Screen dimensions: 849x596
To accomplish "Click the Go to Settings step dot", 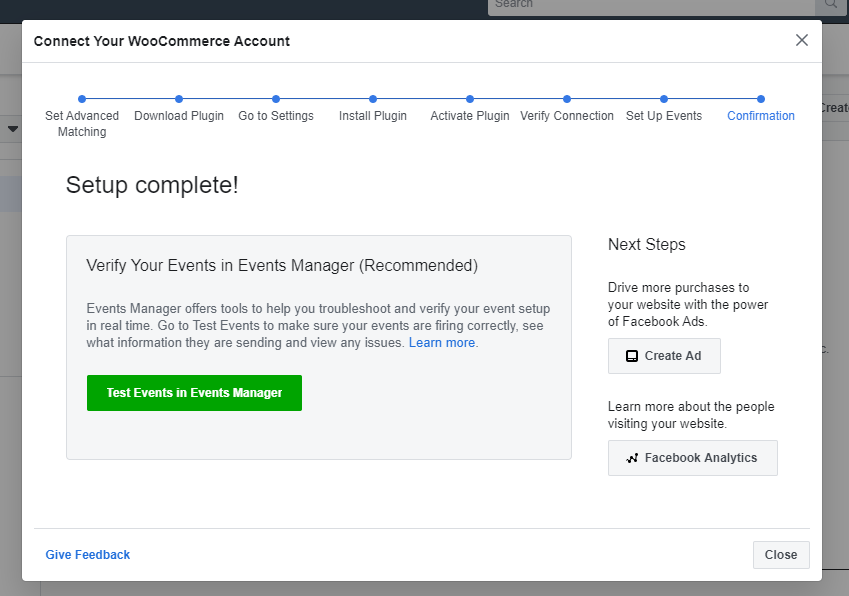I will coord(276,99).
